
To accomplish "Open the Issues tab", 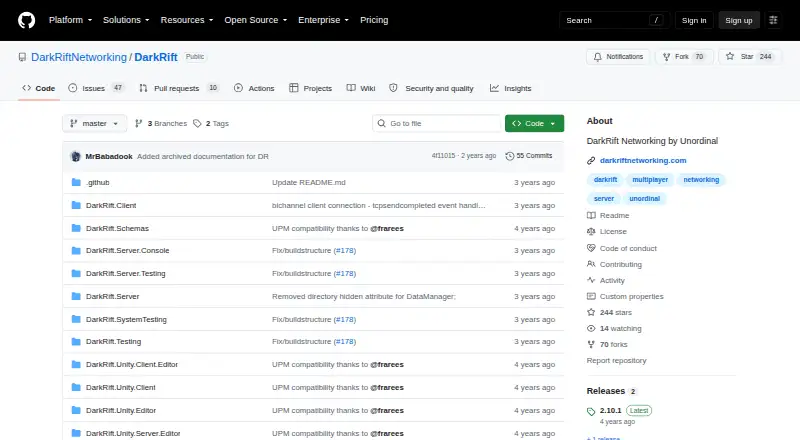I will 95,88.
